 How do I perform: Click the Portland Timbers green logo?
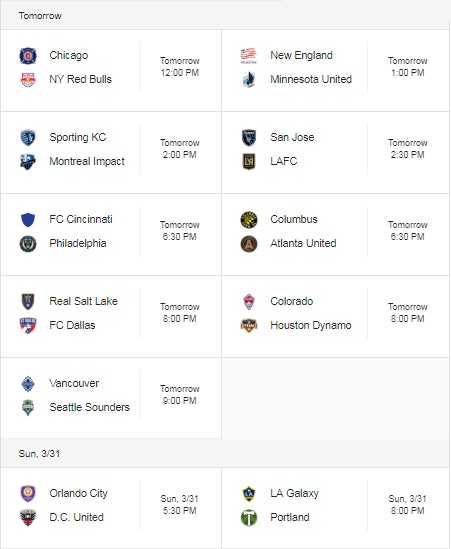[249, 517]
